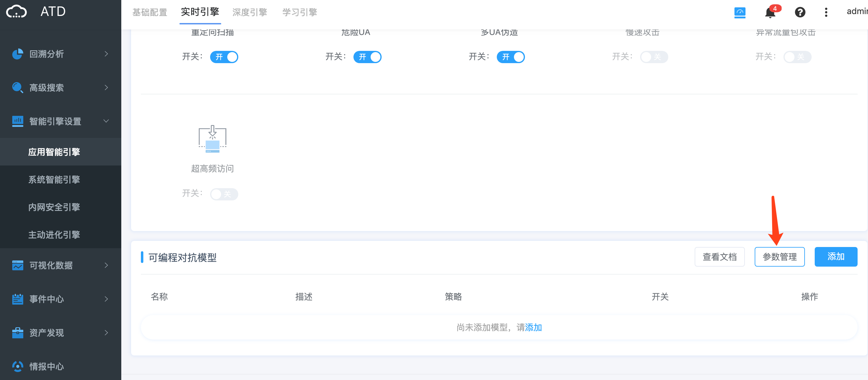Click the 超高频访问 label text

[212, 169]
